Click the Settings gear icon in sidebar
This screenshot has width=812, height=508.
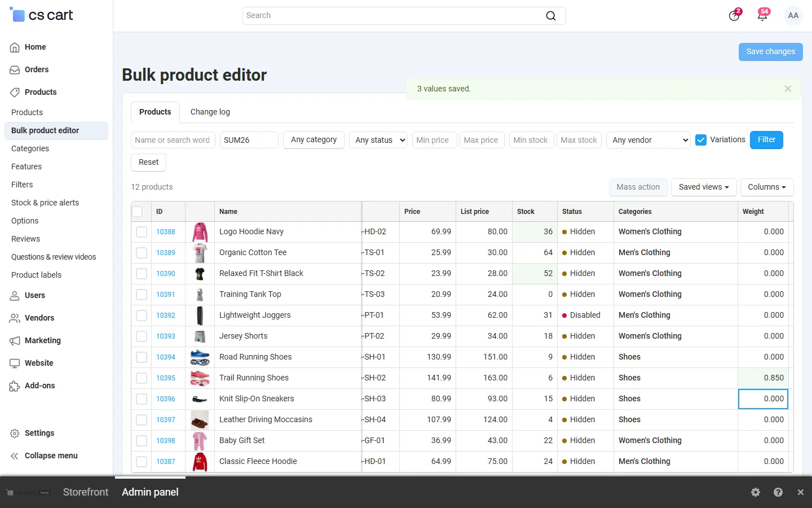coord(15,433)
